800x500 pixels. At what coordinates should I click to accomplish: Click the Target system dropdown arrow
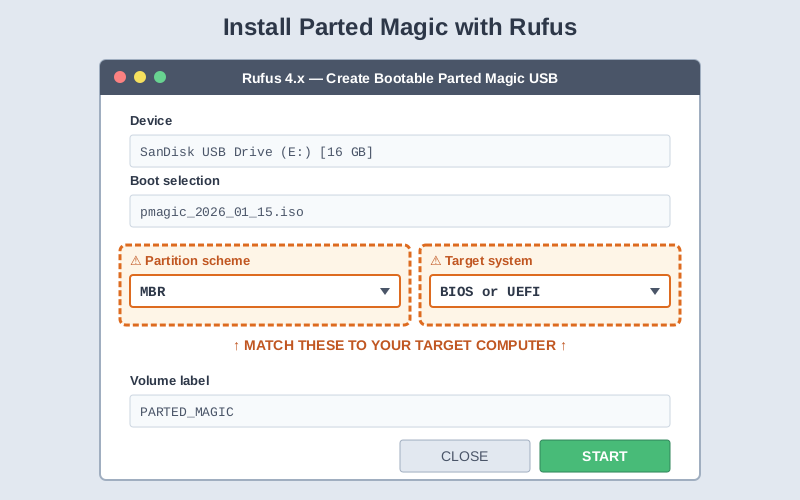click(x=655, y=291)
